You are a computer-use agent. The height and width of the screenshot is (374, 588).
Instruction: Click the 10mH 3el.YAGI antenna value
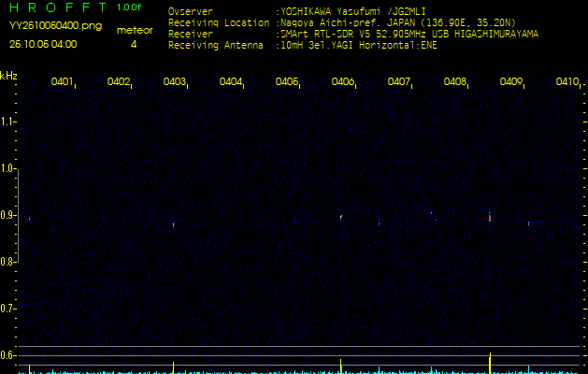[x=358, y=46]
